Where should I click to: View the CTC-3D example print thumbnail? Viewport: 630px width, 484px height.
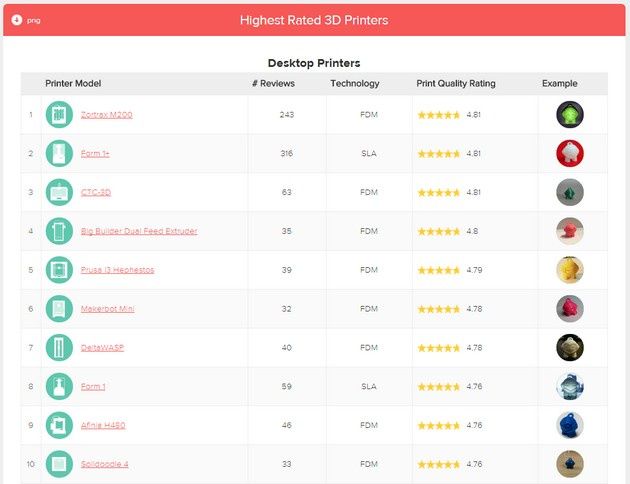tap(570, 192)
